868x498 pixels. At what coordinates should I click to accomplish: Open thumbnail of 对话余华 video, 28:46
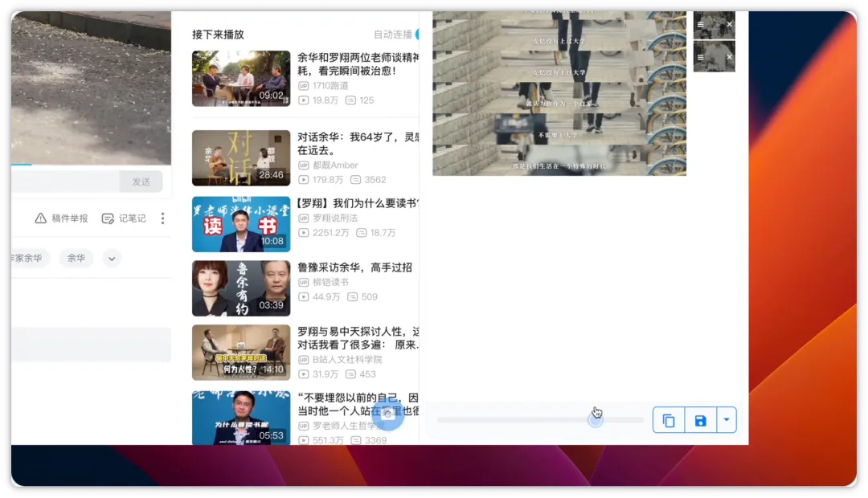click(x=241, y=158)
